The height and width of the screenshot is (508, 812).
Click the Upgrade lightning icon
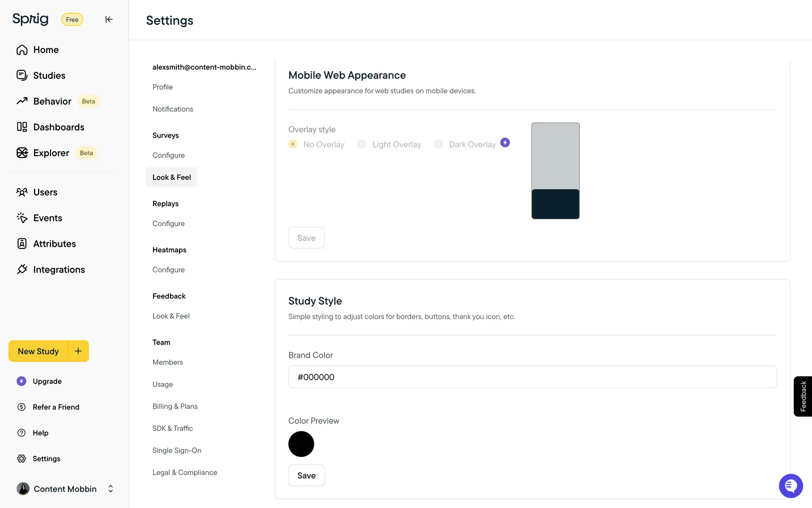point(21,381)
